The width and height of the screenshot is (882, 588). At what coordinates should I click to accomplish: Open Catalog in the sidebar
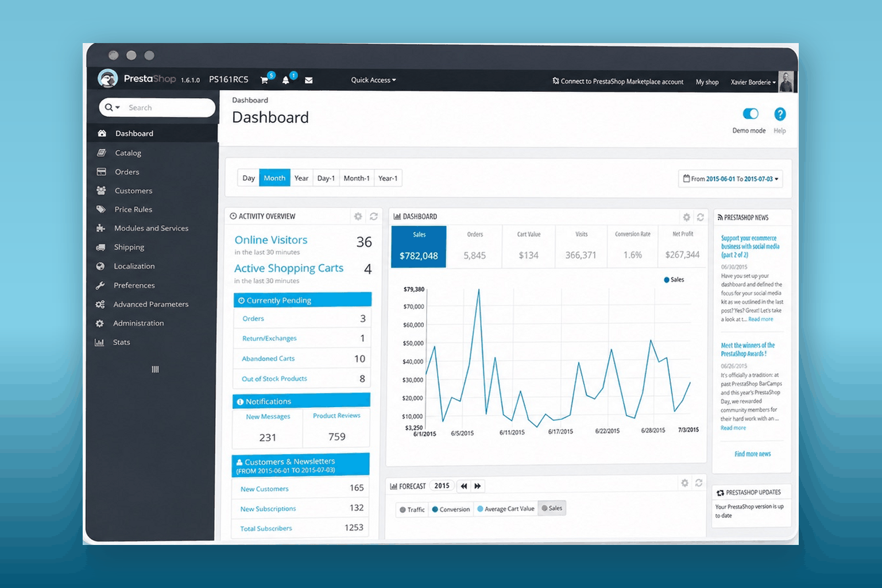click(152, 153)
